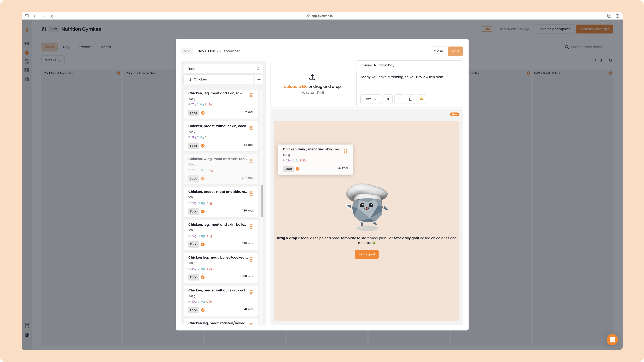The height and width of the screenshot is (362, 644).
Task: Click verified badge on the 188 kcal boiled leg card
Action: click(x=203, y=244)
